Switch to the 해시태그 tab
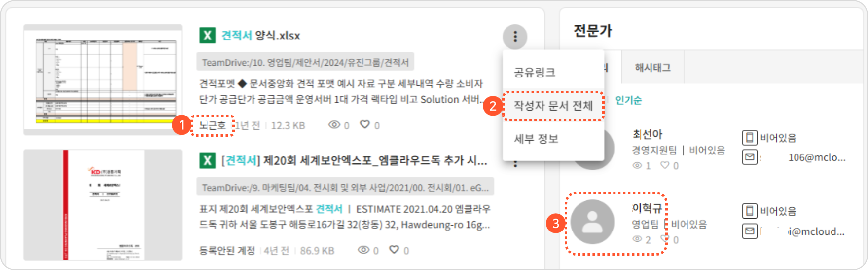 (652, 67)
